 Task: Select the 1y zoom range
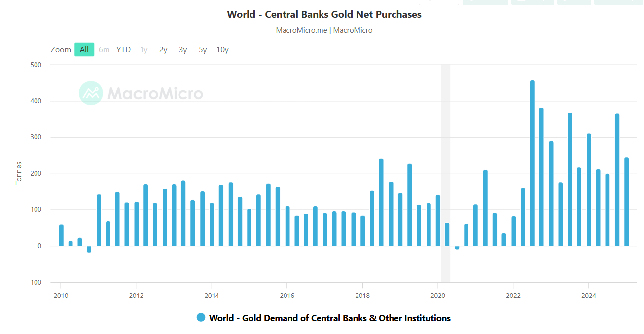(x=143, y=49)
